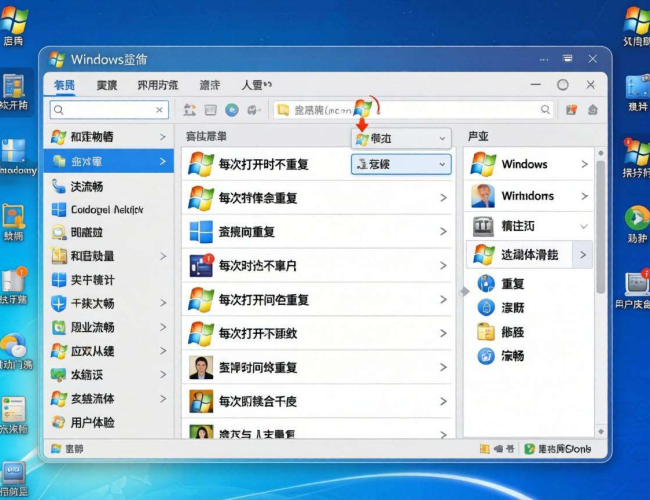
Task: Click the green icon before Sionb in status bar
Action: [x=529, y=449]
